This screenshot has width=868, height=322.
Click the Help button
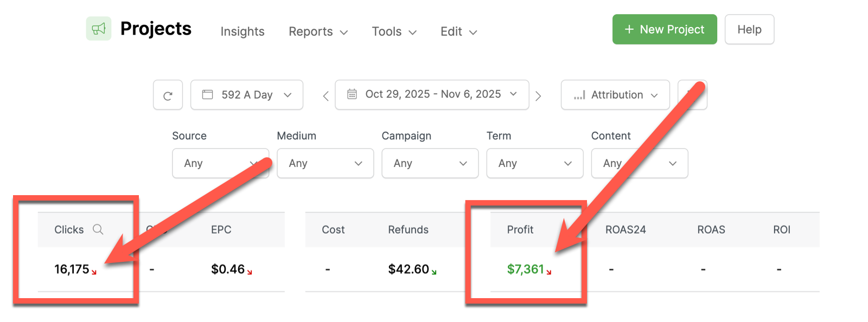click(x=749, y=29)
